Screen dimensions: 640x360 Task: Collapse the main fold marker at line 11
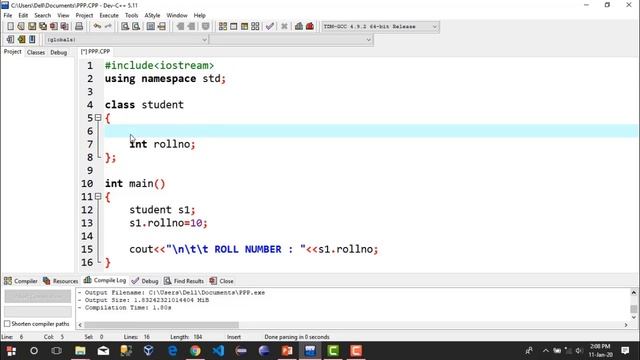pyautogui.click(x=98, y=196)
